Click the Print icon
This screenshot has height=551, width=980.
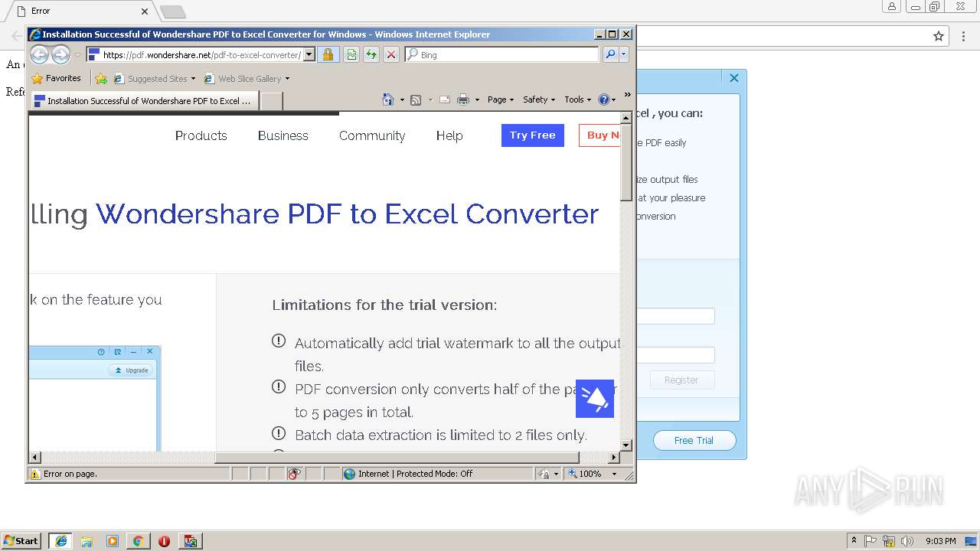click(463, 99)
